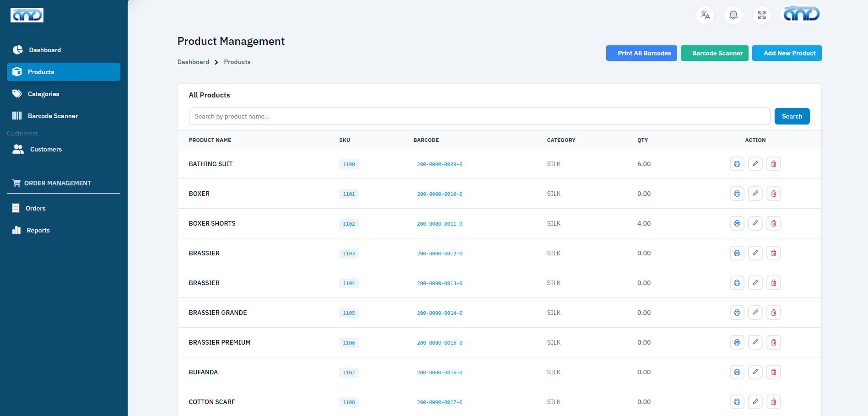
Task: Toggle fullscreen mode icon
Action: point(762,15)
